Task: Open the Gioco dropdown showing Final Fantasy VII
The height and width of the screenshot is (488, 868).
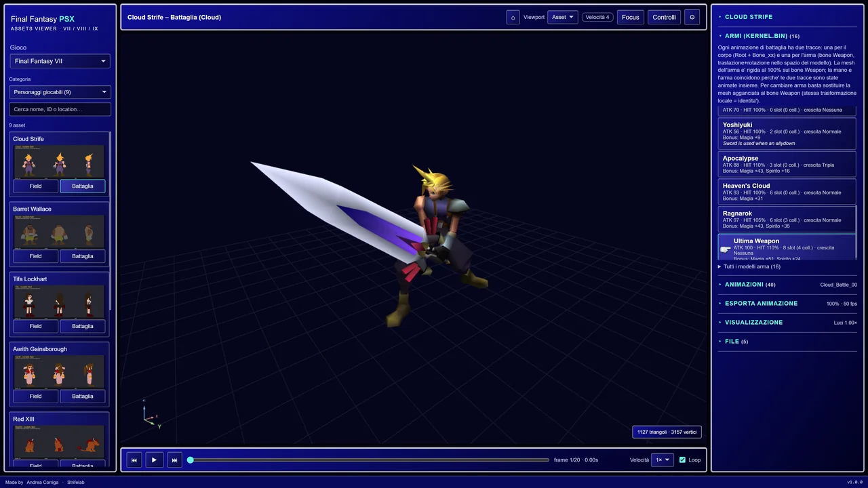Action: pos(60,61)
